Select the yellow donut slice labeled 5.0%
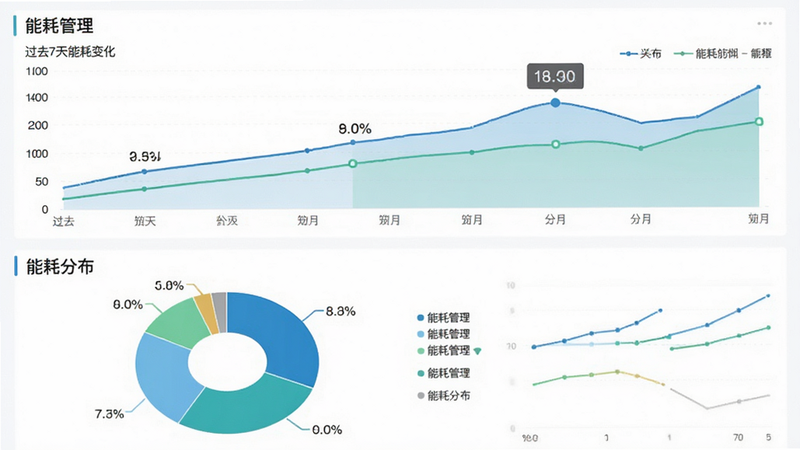Viewport: 800px width, 450px height. 206,312
